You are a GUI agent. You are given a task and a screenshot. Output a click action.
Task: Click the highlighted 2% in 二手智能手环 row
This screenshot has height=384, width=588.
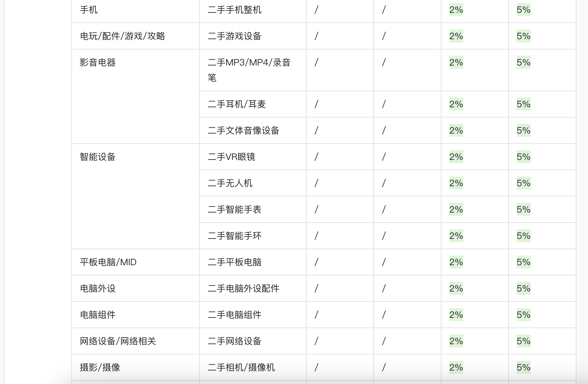coord(456,236)
